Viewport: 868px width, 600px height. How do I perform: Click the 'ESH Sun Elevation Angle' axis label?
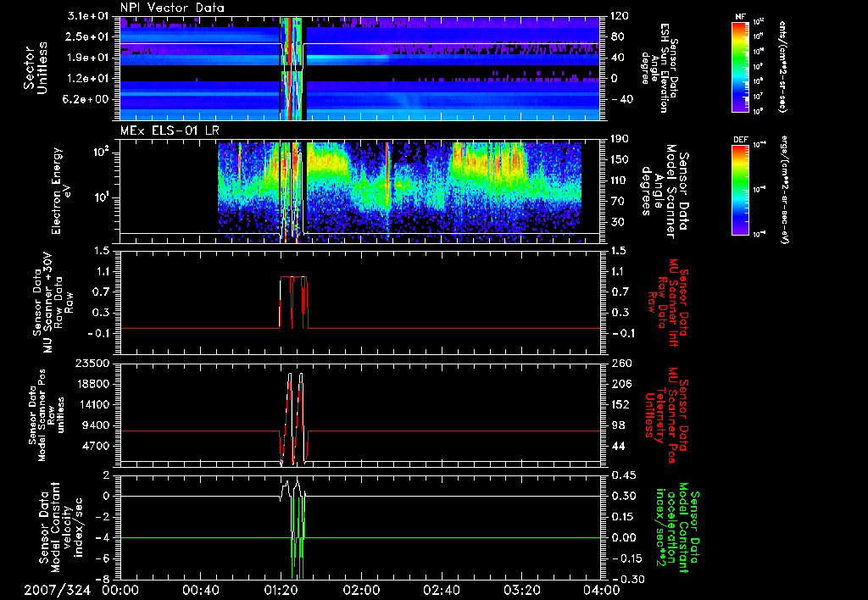coord(659,68)
